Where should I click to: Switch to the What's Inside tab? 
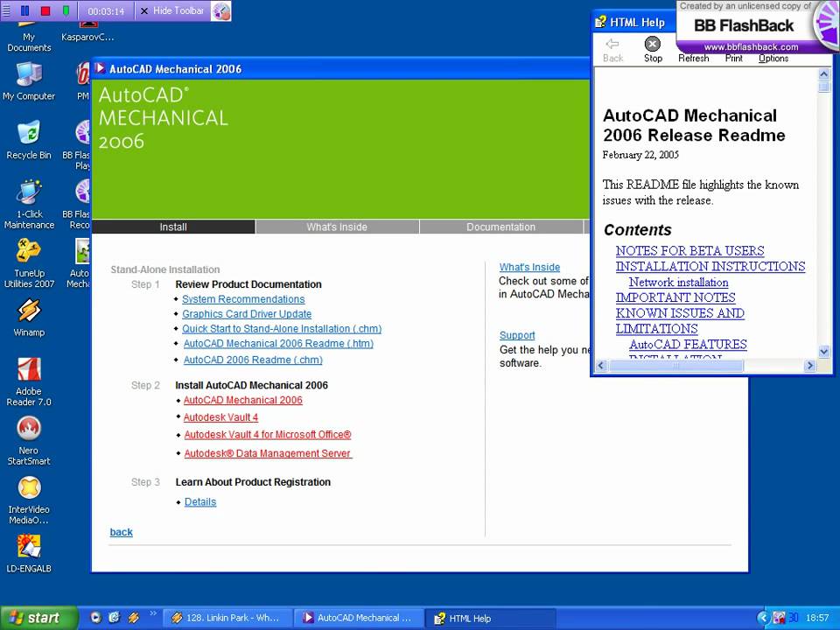tap(337, 227)
